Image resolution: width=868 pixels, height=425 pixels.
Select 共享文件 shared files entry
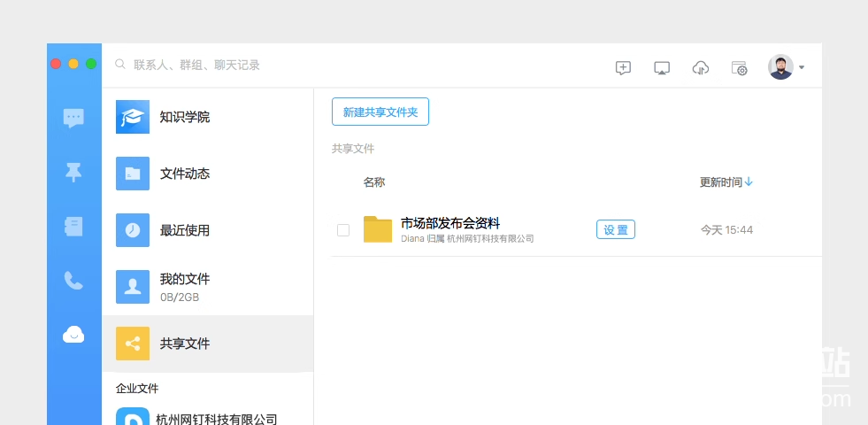coord(208,344)
